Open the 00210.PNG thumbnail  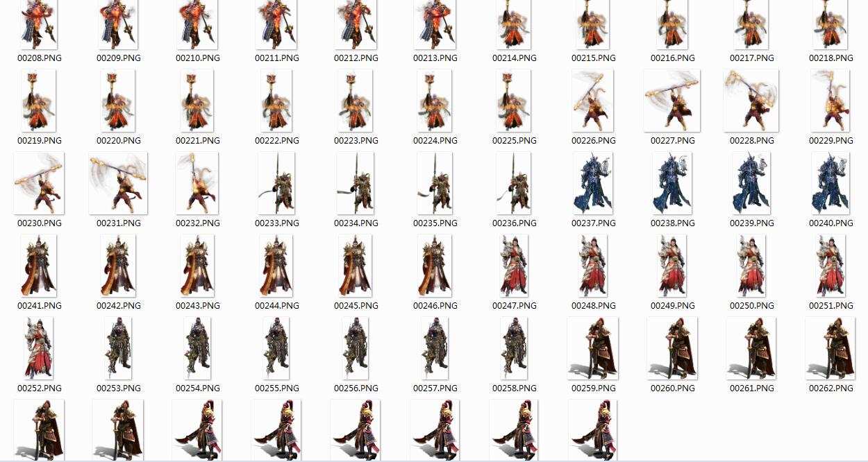coord(198,24)
